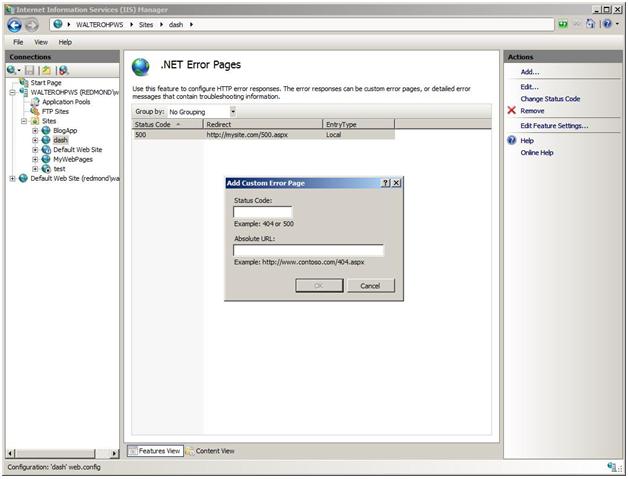
Task: Collapse the WALTEROHPWS server node
Action: tap(12, 92)
